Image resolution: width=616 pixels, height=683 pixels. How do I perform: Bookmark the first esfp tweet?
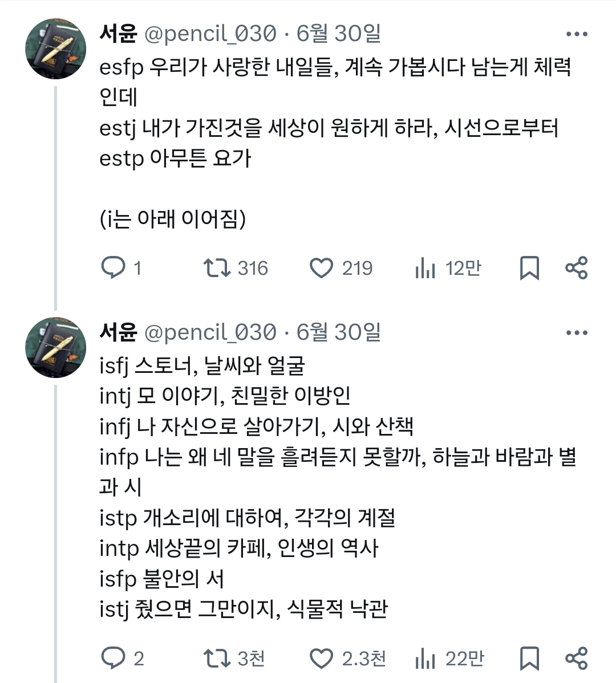pyautogui.click(x=529, y=267)
